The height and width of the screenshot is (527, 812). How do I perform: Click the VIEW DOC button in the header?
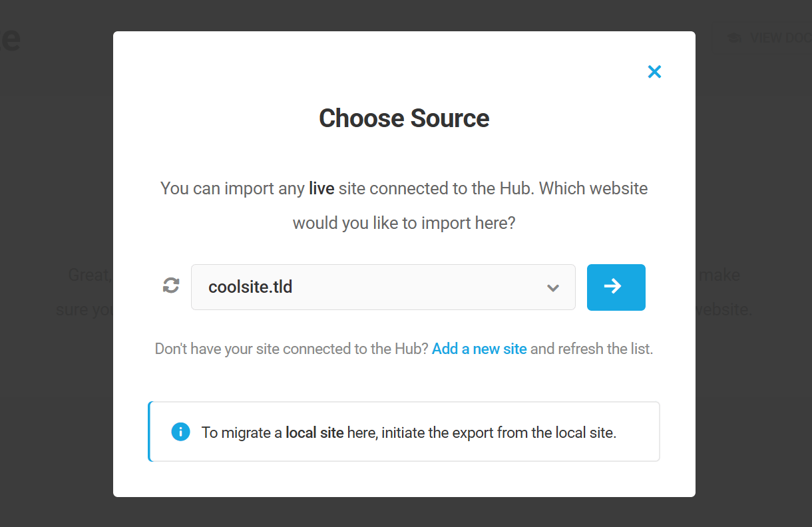tap(772, 38)
